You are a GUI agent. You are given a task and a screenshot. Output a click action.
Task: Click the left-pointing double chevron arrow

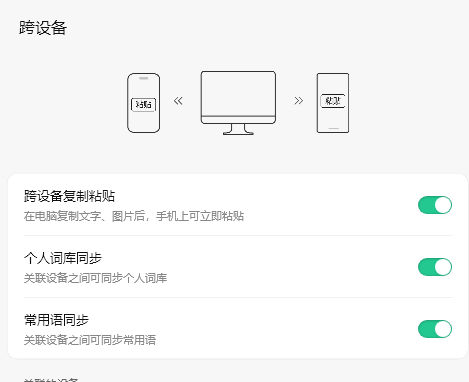pos(178,101)
